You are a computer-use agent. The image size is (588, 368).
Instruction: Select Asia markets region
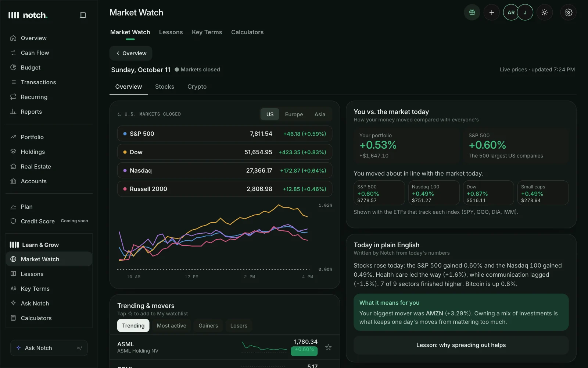coord(320,114)
